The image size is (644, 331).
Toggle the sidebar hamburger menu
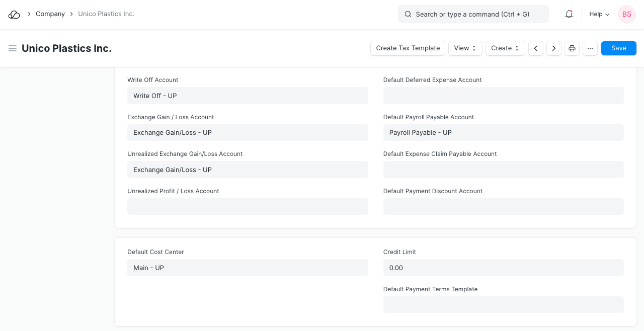[13, 48]
